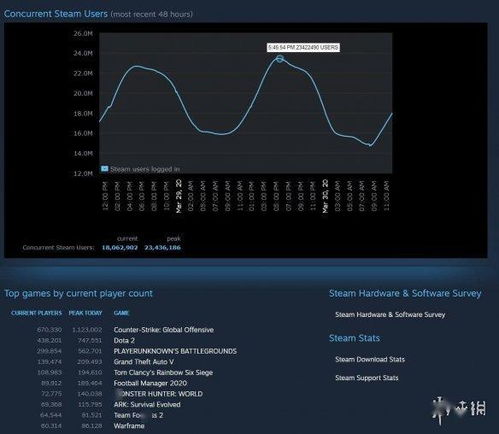Open the Steam Support Stats link

(x=366, y=378)
